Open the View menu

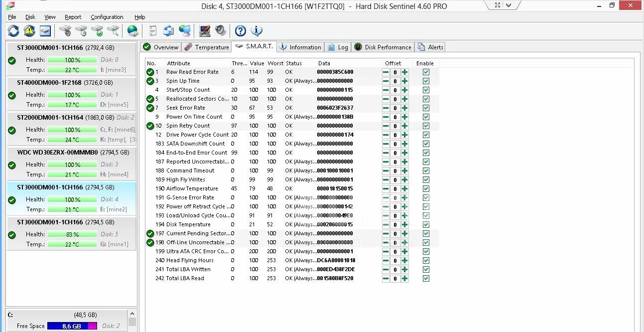coord(50,17)
